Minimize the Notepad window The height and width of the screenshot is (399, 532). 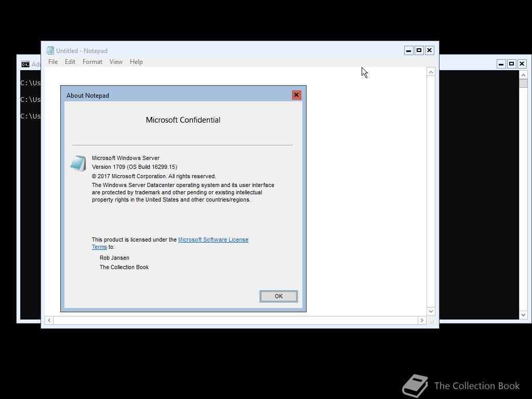[409, 50]
